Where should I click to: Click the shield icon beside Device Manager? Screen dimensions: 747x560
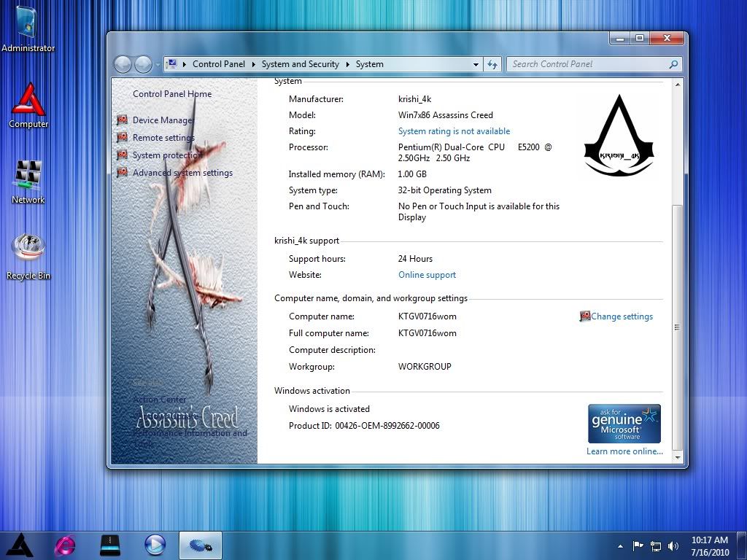point(123,120)
